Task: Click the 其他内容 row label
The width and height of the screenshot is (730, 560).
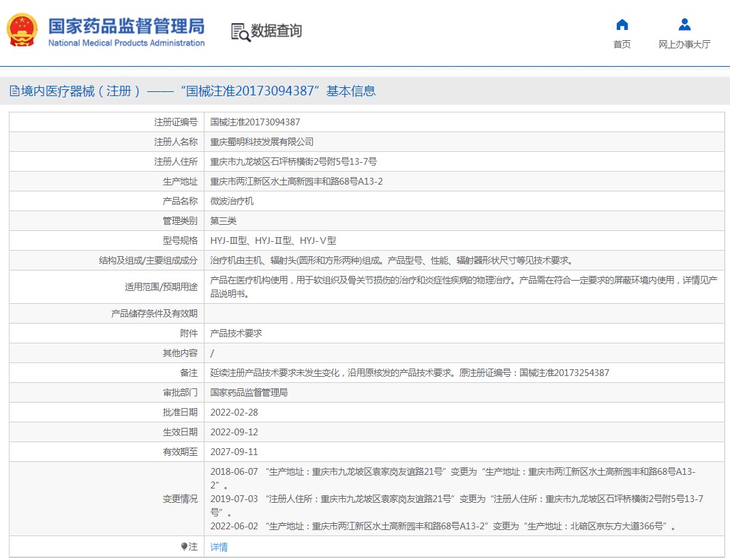Action: [x=180, y=354]
